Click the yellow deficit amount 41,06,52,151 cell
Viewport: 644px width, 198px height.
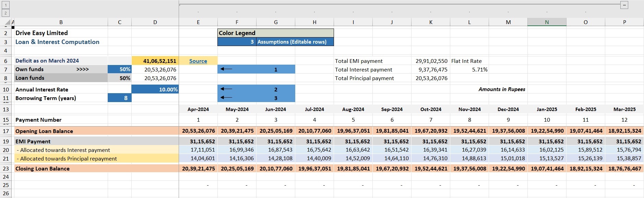coord(155,61)
